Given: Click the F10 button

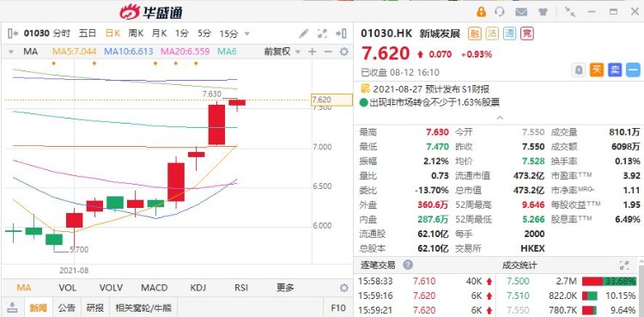Looking at the screenshot, I should tap(339, 308).
